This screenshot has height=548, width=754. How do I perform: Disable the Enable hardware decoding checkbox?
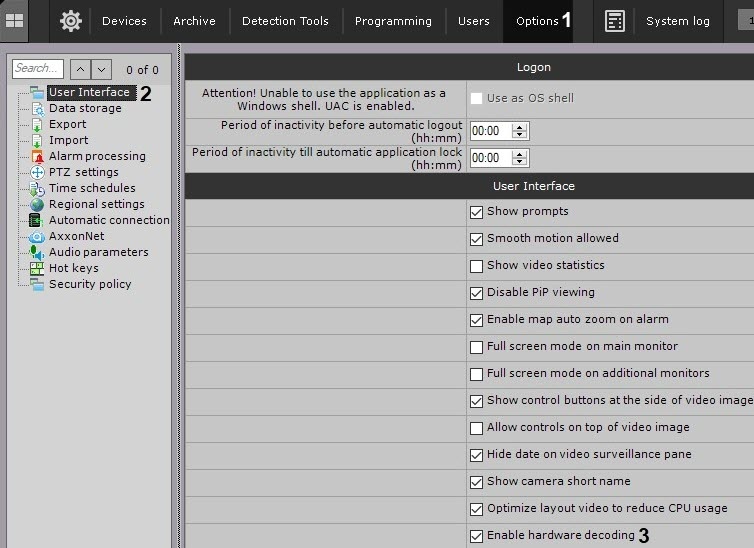tap(477, 536)
